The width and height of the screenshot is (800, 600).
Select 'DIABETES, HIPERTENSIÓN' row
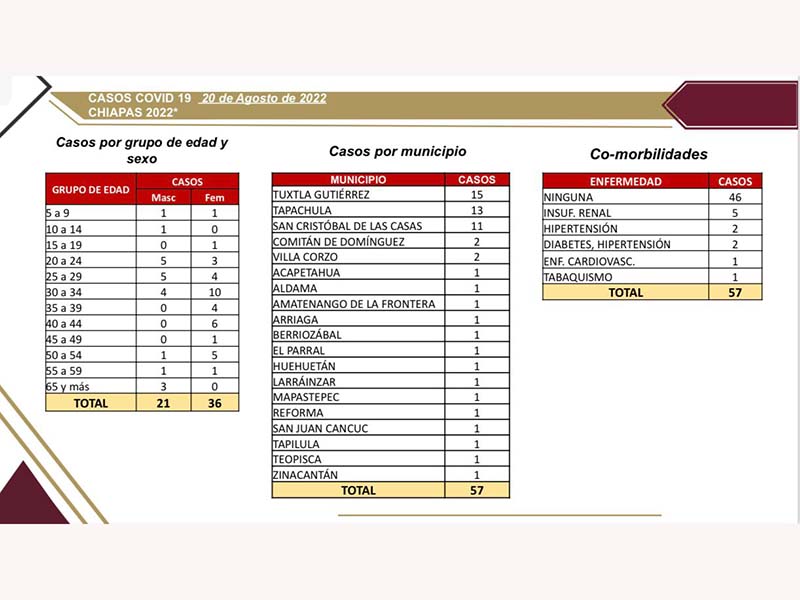coord(653,244)
